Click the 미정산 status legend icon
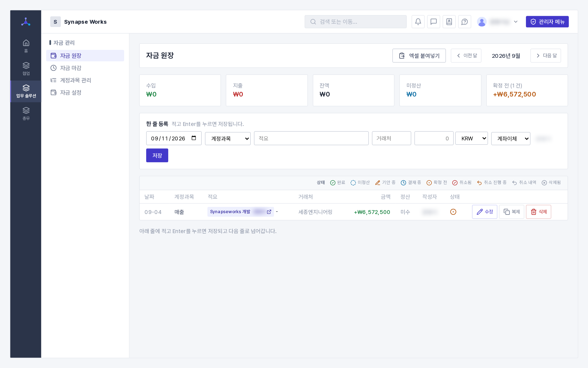This screenshot has width=588, height=368. [353, 183]
